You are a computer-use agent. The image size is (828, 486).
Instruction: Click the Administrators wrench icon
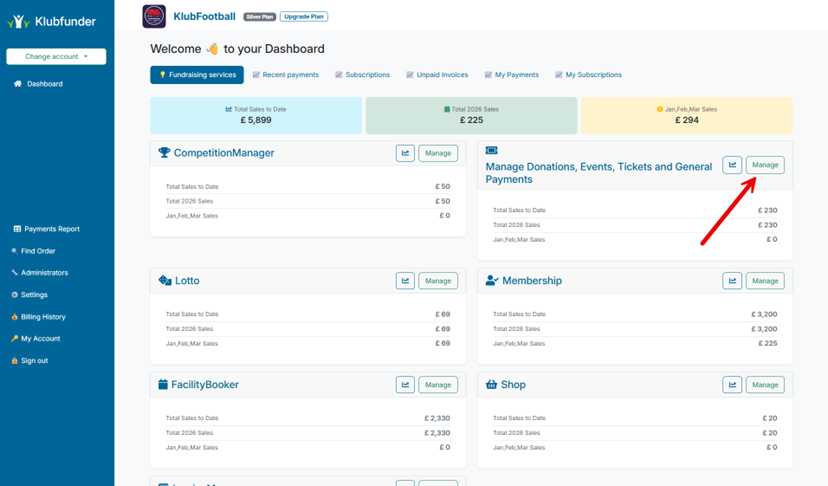point(15,273)
